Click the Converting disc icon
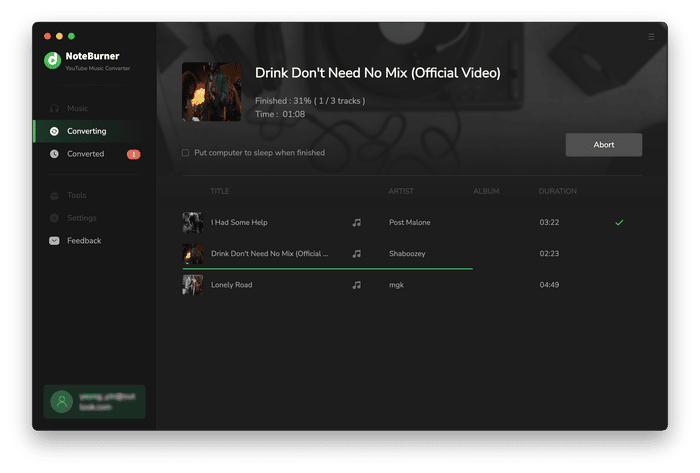 click(x=54, y=131)
